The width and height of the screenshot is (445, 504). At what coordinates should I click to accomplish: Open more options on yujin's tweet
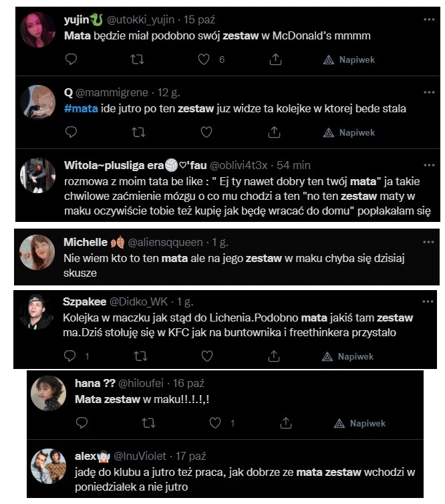pos(429,19)
